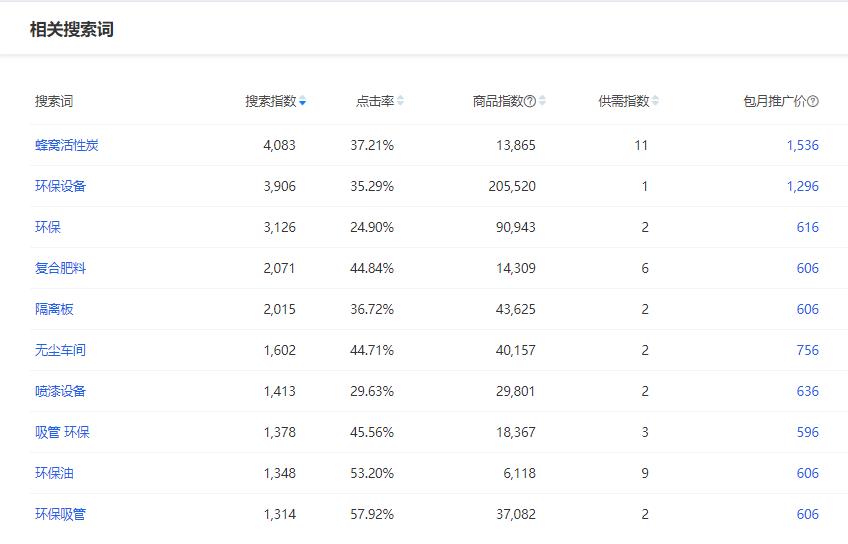Viewport: 848px width, 544px height.
Task: Open the 蜂窝活性炭 search term link
Action: click(66, 145)
